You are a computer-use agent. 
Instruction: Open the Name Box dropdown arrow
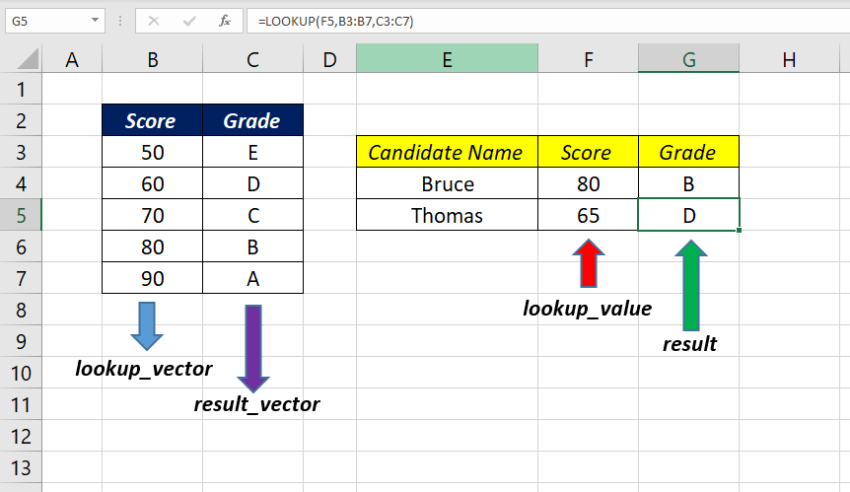pyautogui.click(x=95, y=20)
